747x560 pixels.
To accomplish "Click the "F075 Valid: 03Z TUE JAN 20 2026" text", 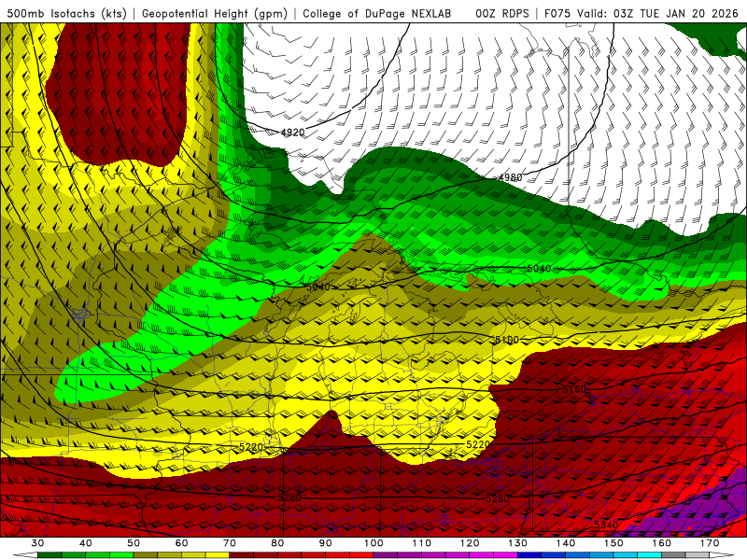I will point(641,14).
